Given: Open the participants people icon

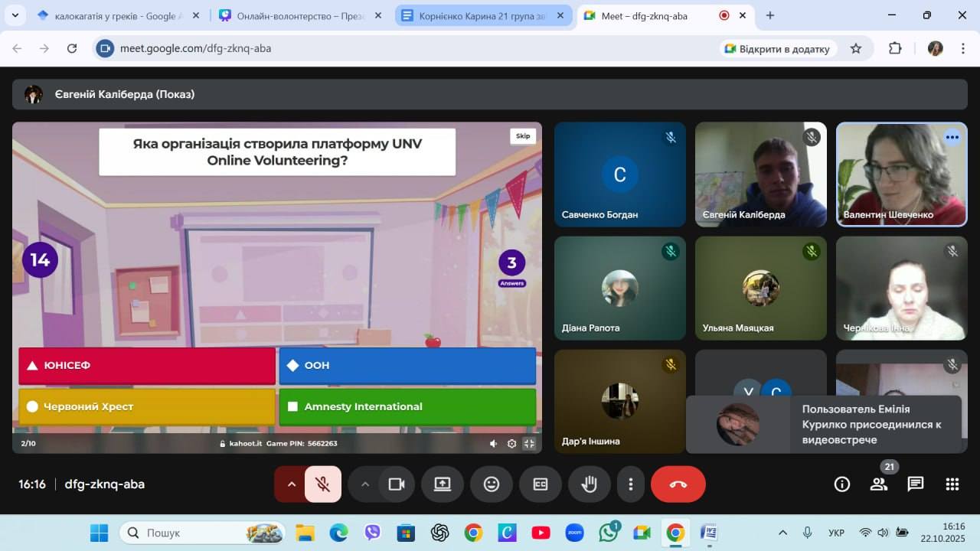Looking at the screenshot, I should (878, 484).
